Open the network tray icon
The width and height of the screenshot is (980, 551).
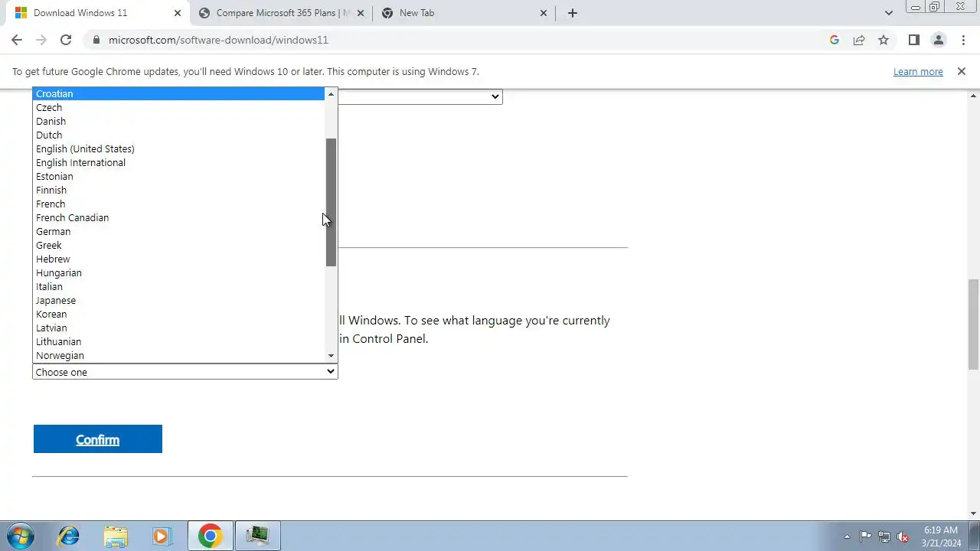click(884, 536)
